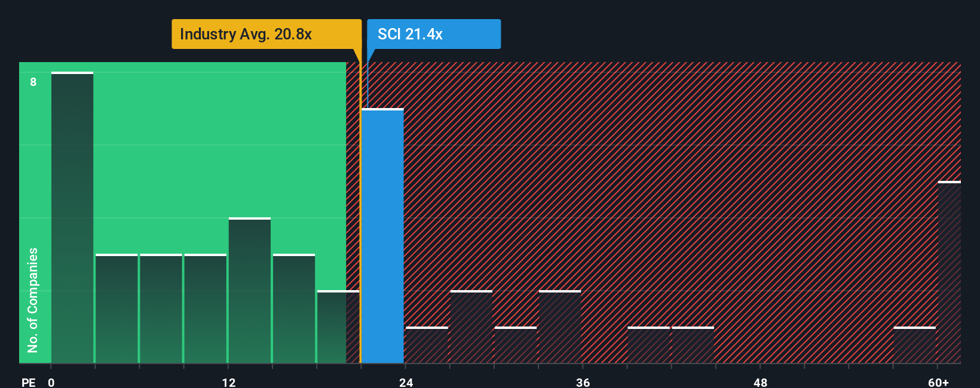Click the SCI 21.4x blue label
Image resolution: width=980 pixels, height=388 pixels.
pyautogui.click(x=434, y=34)
